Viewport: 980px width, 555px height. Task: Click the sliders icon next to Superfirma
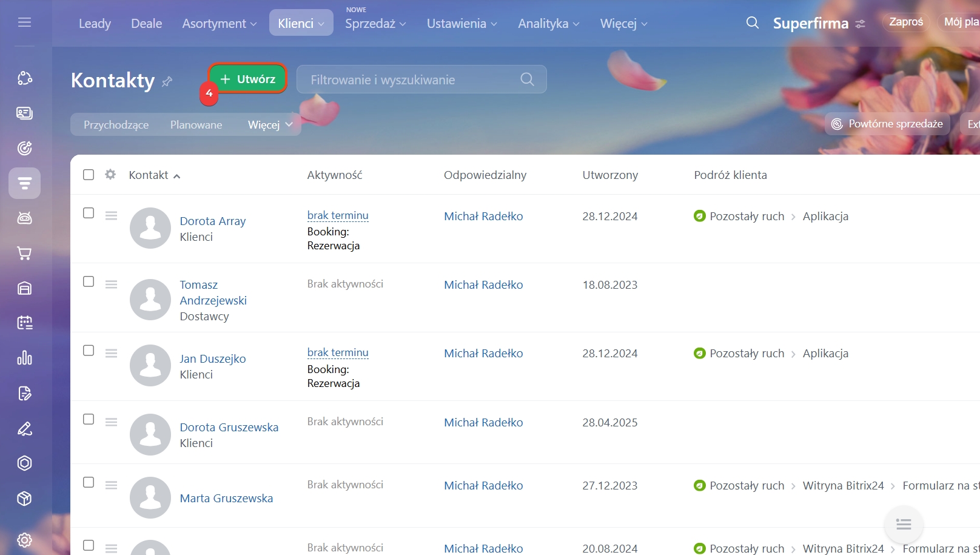click(x=860, y=24)
